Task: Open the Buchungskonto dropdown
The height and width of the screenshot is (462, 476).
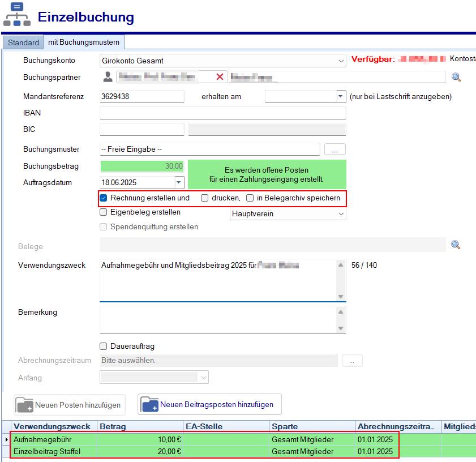Action: pos(341,59)
